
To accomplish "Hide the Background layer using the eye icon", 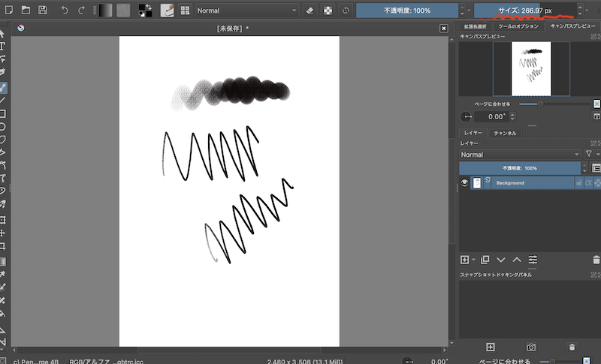I will click(465, 182).
